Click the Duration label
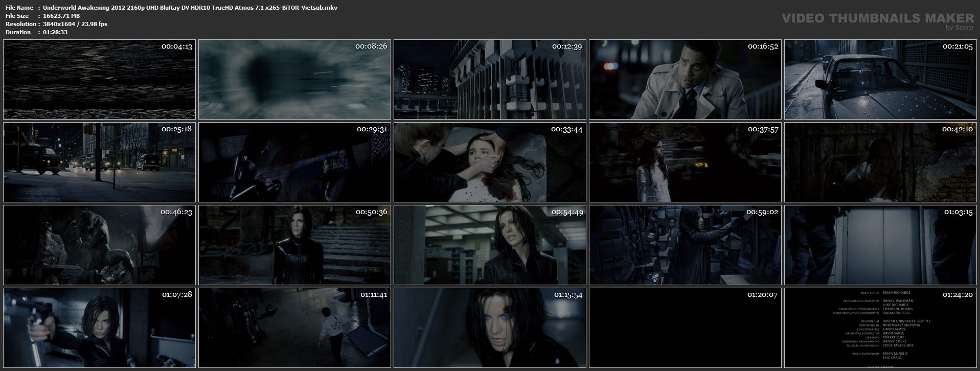The image size is (980, 371). point(18,32)
